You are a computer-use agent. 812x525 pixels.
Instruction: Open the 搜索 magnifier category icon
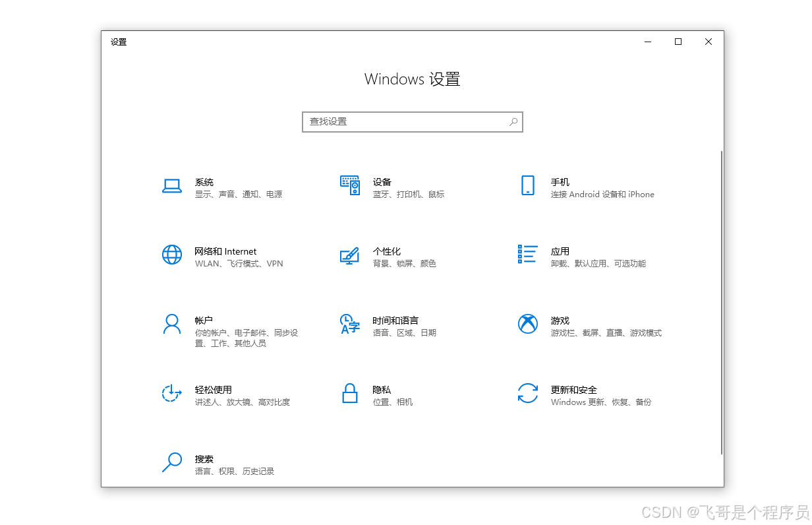pos(172,462)
